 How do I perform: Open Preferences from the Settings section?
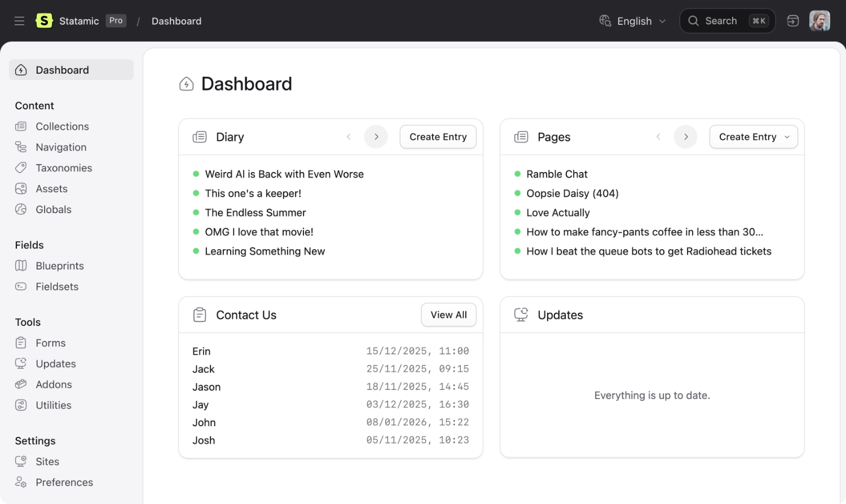64,482
